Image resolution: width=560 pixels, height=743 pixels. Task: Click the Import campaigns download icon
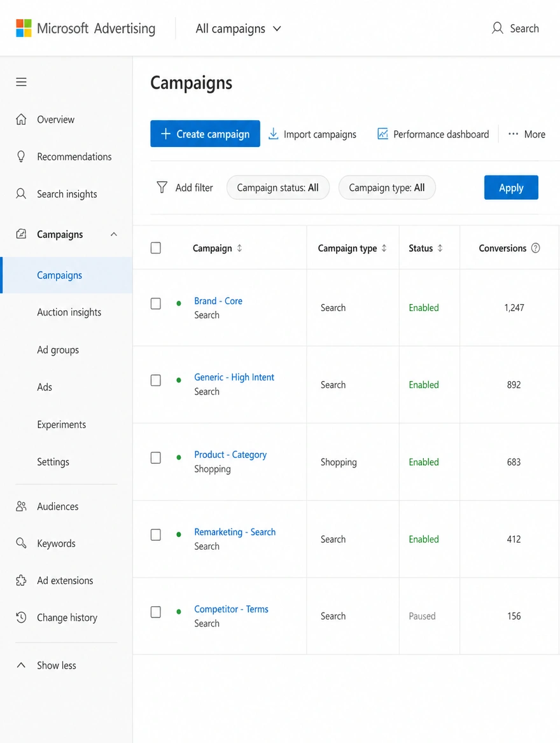[274, 134]
